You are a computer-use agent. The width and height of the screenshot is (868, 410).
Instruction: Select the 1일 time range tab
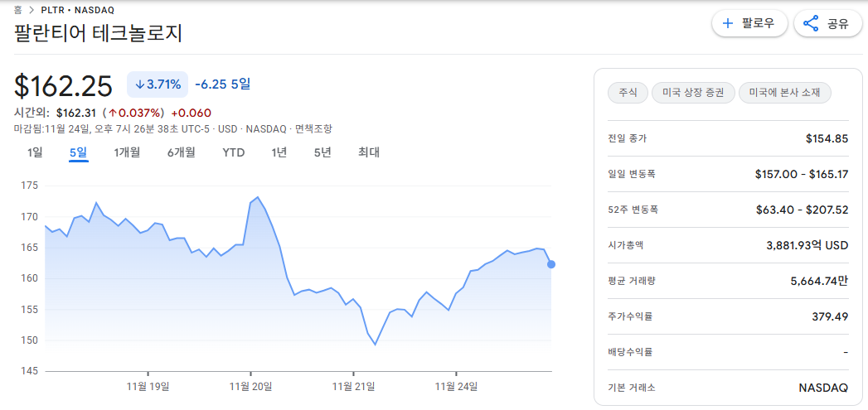click(35, 152)
